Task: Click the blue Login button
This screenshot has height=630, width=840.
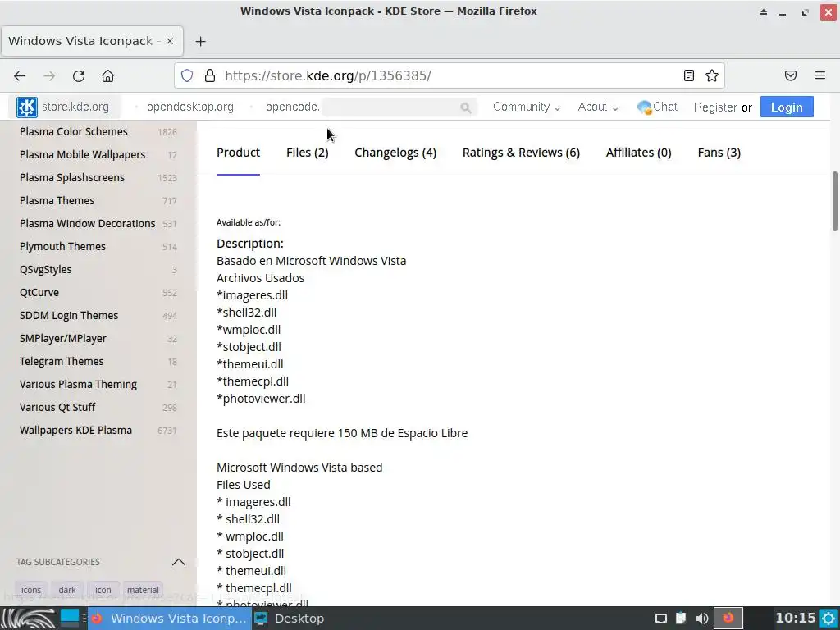Action: point(787,107)
